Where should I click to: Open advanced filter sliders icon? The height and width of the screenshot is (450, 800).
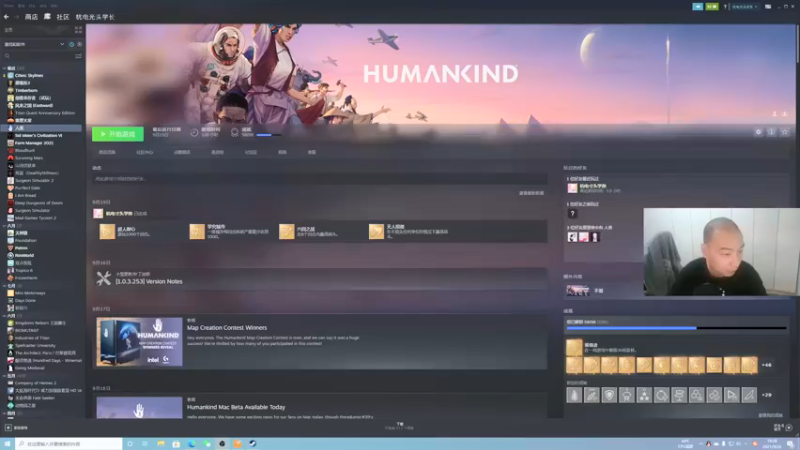(78, 56)
